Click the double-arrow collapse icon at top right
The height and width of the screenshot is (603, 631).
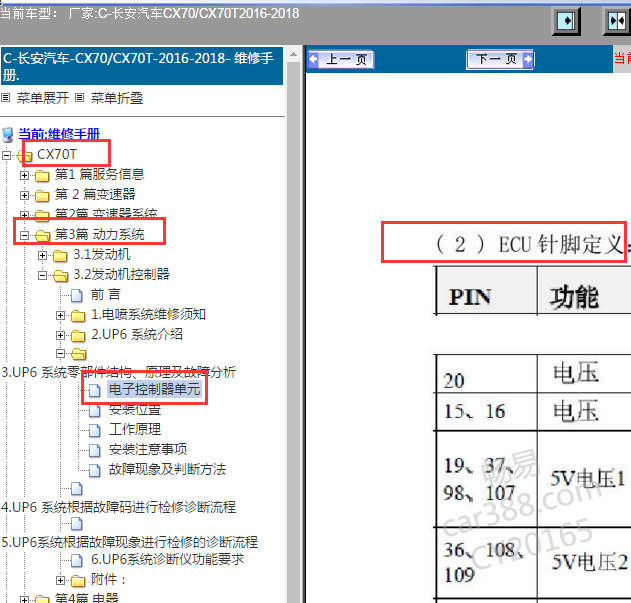(617, 21)
